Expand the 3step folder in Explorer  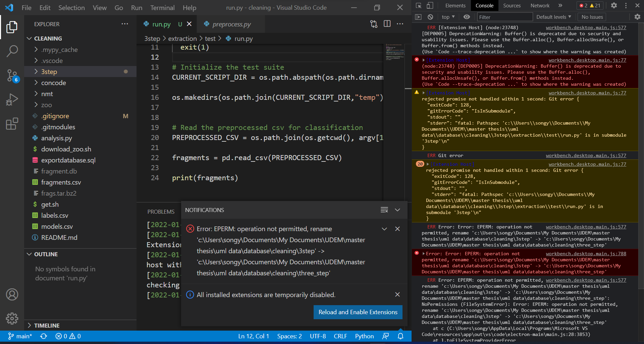click(x=49, y=72)
